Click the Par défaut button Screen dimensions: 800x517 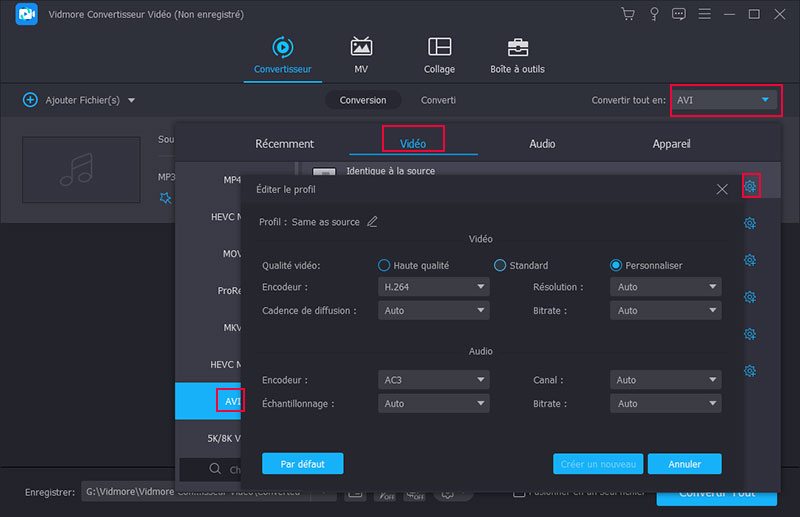pyautogui.click(x=302, y=464)
